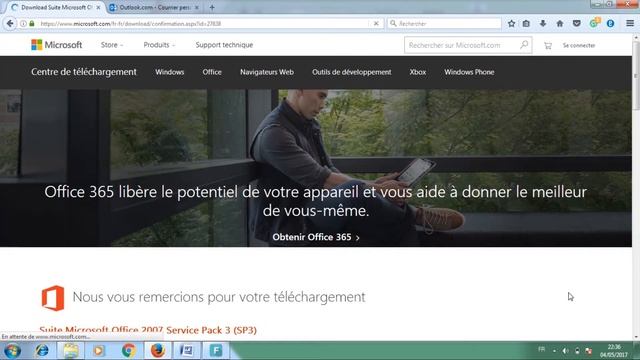Launch Internet Explorer from the taskbar
The image size is (640, 360).
click(x=42, y=351)
